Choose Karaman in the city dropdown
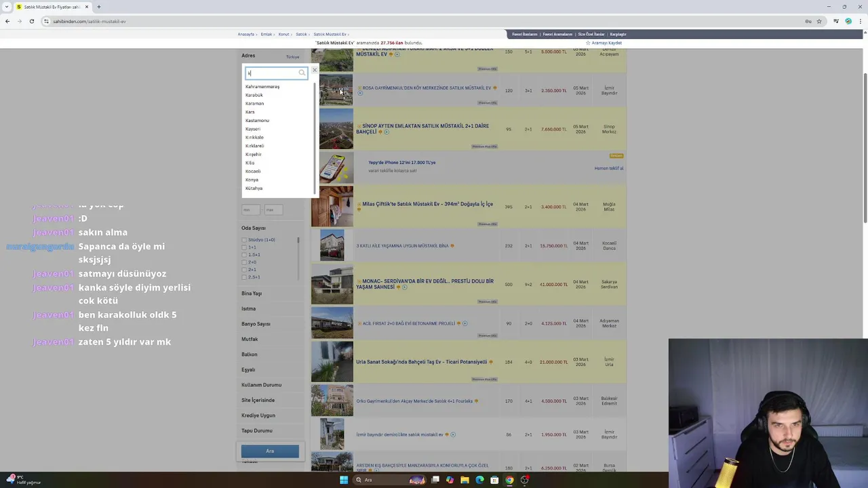The width and height of the screenshot is (868, 488). pyautogui.click(x=254, y=104)
